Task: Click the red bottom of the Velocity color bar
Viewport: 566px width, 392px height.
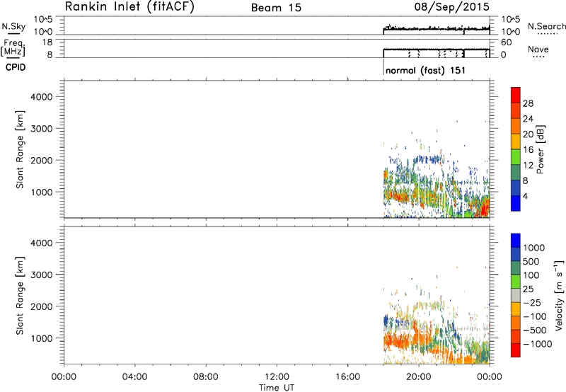Action: click(516, 350)
